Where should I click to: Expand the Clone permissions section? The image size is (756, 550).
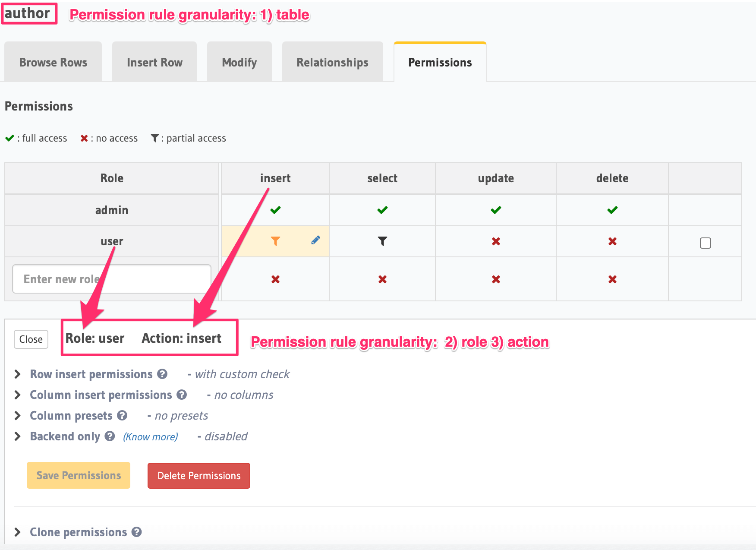point(78,532)
